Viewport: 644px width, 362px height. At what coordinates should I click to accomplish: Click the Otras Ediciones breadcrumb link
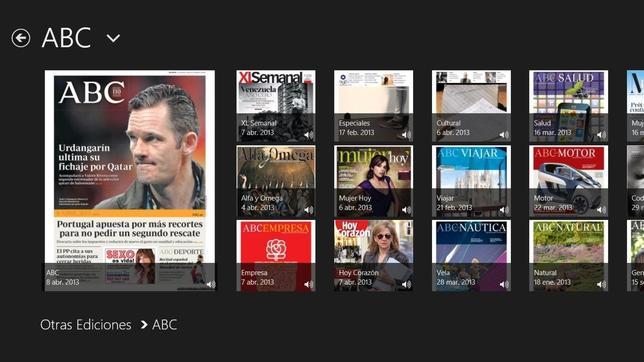coord(85,325)
